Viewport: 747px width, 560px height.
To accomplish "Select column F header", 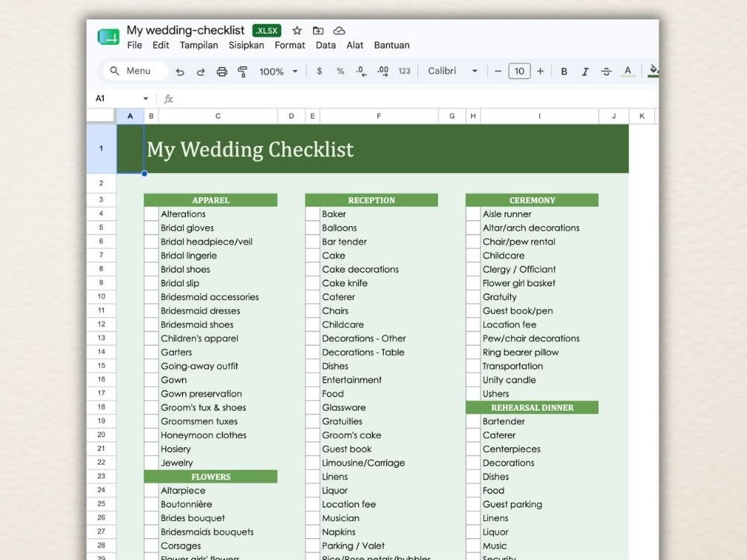I will (379, 116).
